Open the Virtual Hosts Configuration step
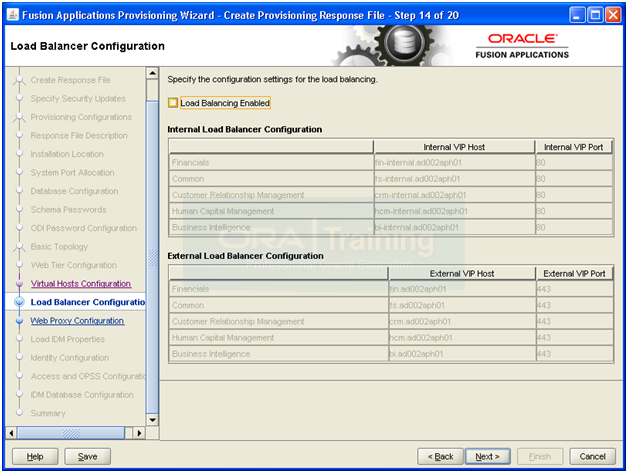Screen dimensions: 628x473 tap(81, 284)
